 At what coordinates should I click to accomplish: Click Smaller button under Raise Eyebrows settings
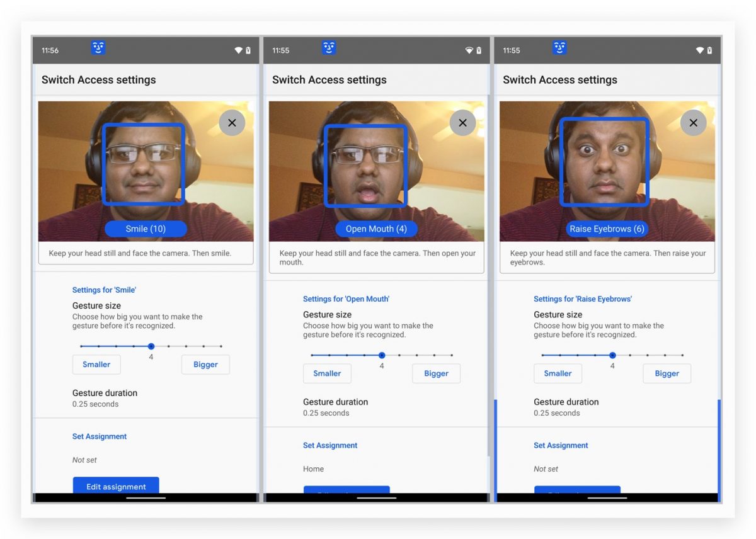pos(558,373)
